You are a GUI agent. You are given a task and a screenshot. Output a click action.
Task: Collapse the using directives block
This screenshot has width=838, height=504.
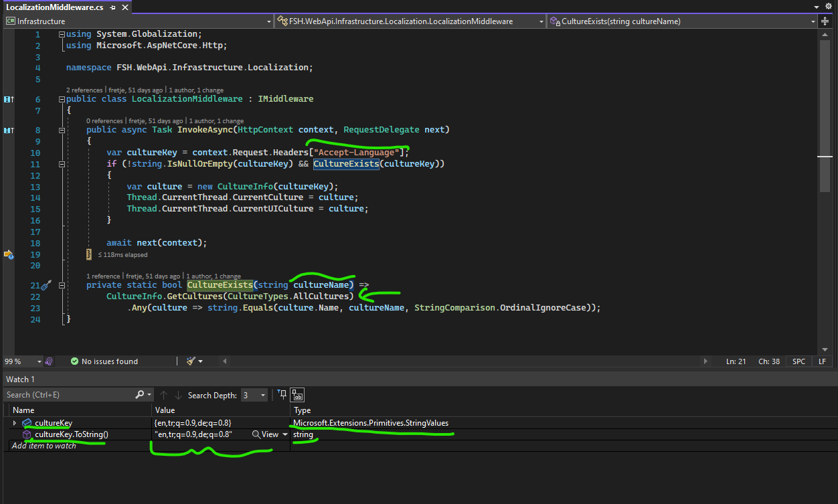(x=62, y=34)
